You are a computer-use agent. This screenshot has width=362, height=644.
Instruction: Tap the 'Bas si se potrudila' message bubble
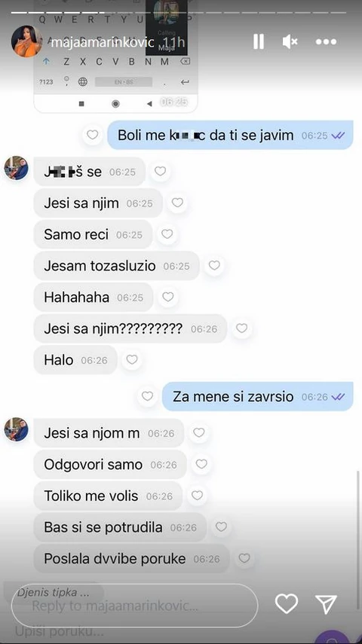click(120, 527)
